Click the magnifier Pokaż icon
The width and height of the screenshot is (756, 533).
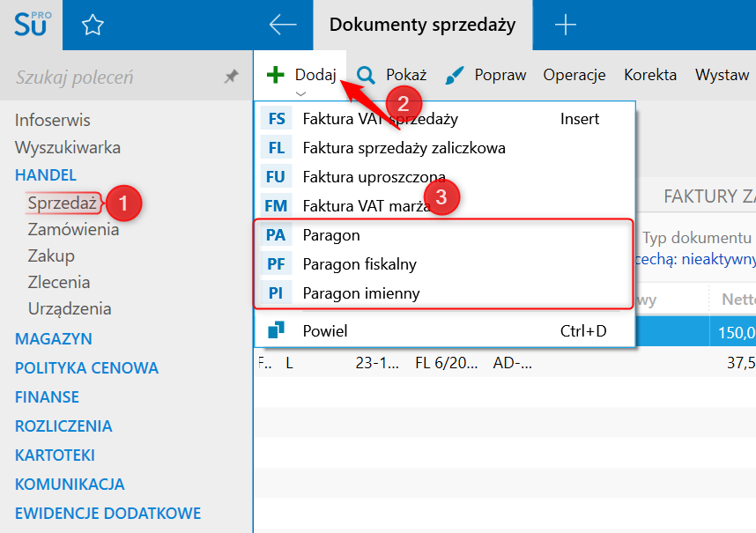pos(366,75)
